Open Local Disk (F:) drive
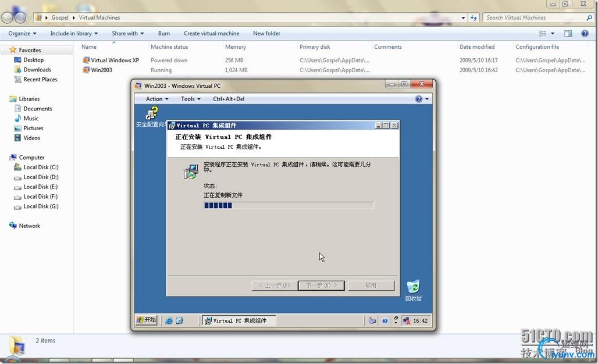This screenshot has height=364, width=598. tap(36, 197)
